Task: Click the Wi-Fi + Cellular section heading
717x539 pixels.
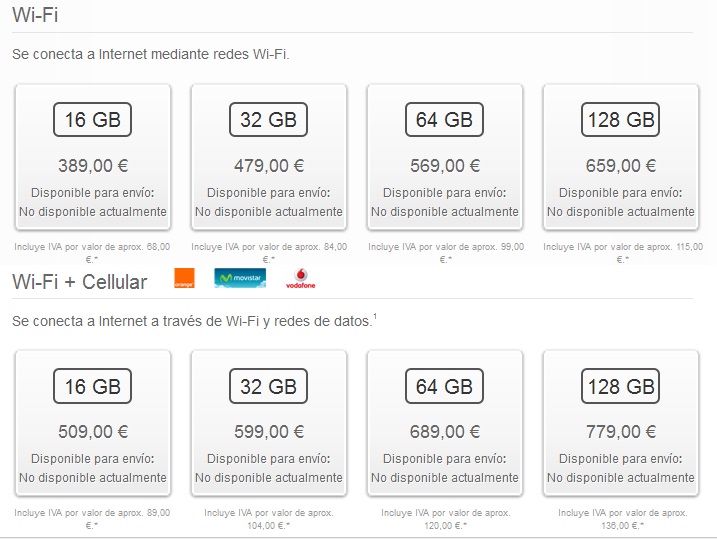Action: 80,281
